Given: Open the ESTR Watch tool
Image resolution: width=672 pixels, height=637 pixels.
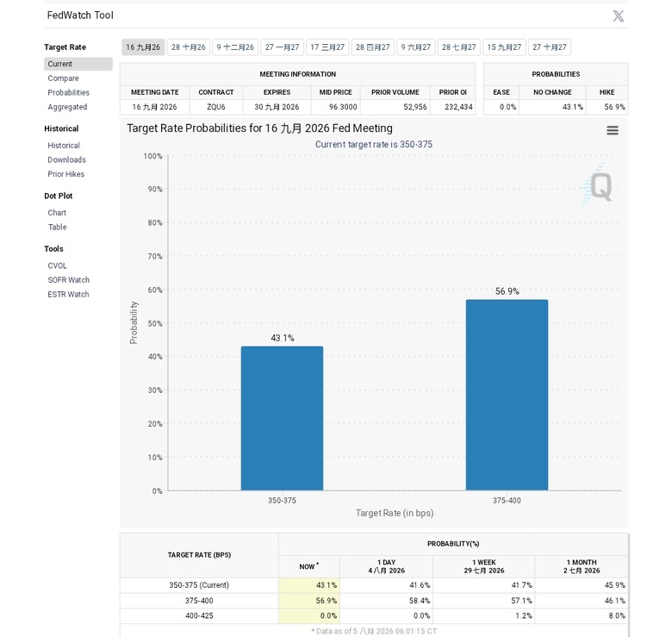Looking at the screenshot, I should pyautogui.click(x=68, y=295).
